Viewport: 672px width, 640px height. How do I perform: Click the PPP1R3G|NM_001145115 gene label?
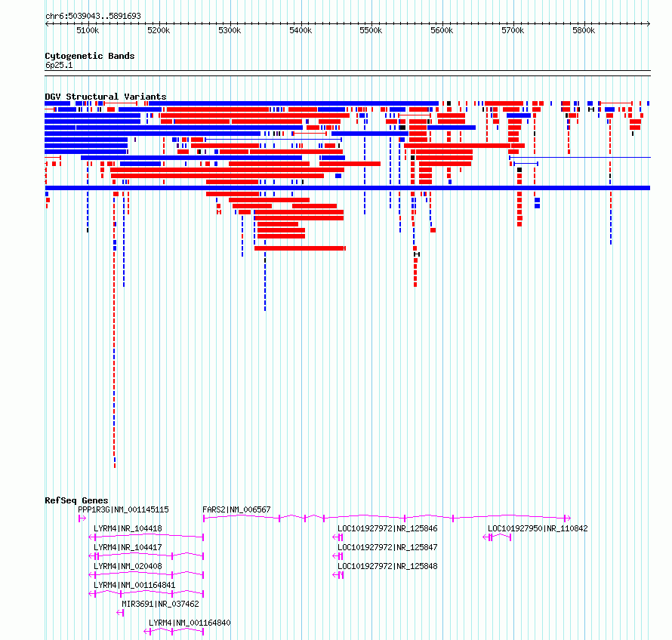pyautogui.click(x=123, y=509)
